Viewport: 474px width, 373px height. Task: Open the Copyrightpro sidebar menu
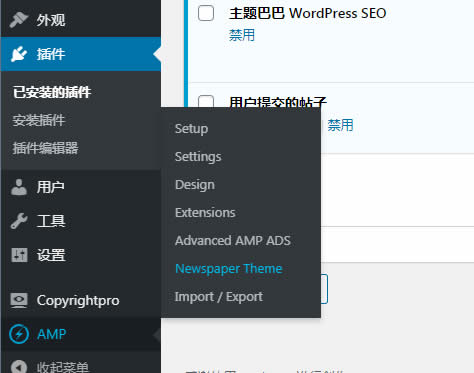[81, 300]
